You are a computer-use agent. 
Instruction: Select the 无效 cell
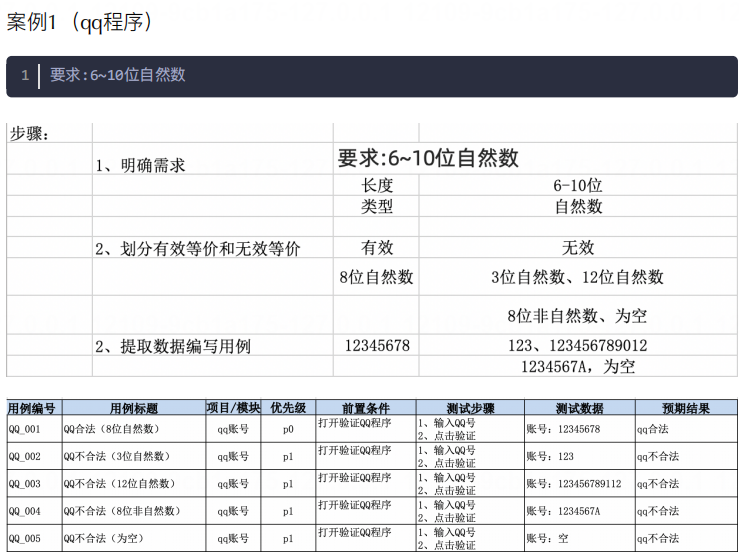[578, 247]
